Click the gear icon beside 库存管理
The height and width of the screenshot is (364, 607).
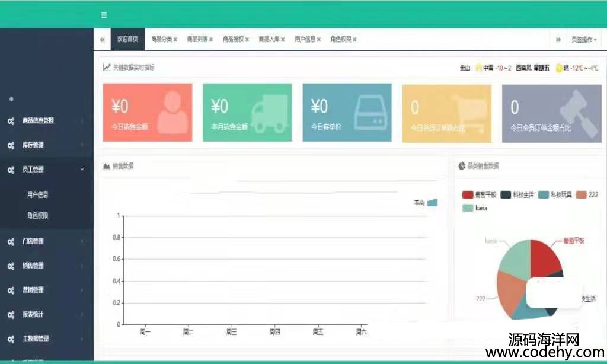point(11,145)
